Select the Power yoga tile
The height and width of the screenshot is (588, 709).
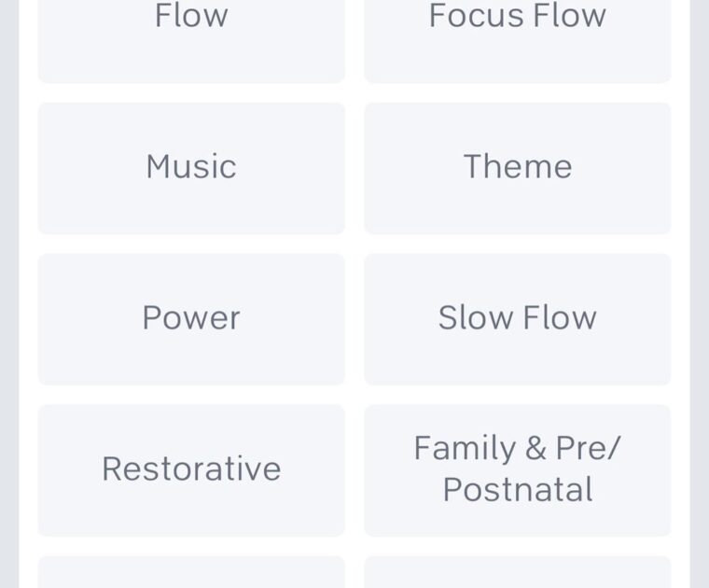coord(191,318)
